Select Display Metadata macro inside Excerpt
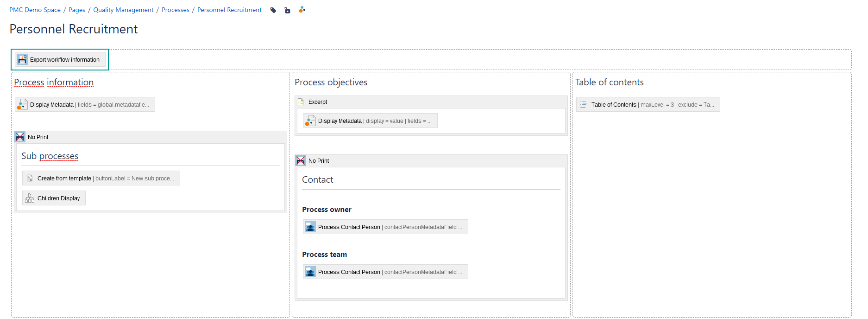This screenshot has width=868, height=319. pos(370,121)
